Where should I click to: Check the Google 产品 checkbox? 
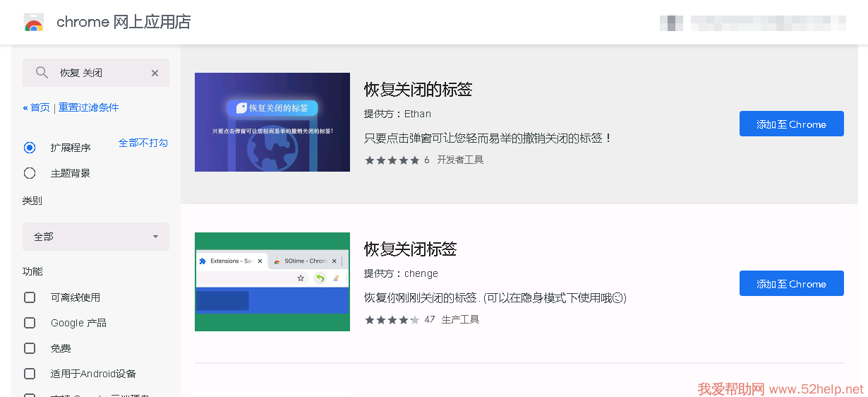click(30, 323)
